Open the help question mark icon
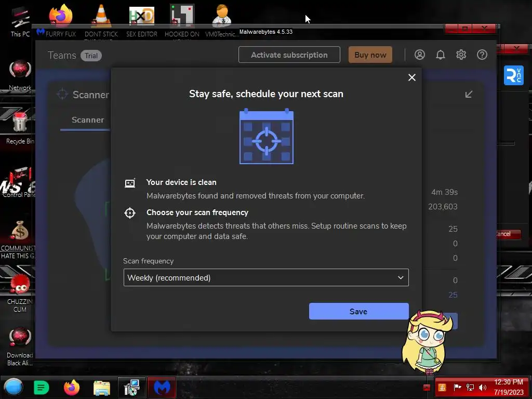This screenshot has height=399, width=532. click(482, 55)
